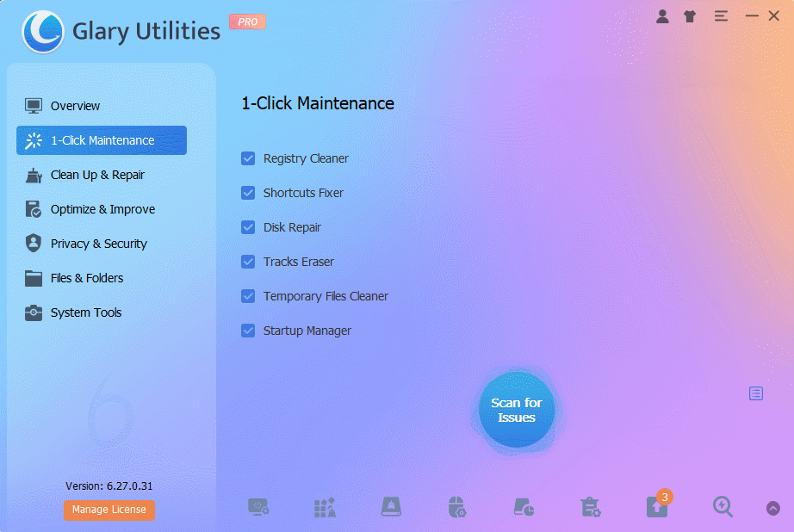Click the Disk Repair label

point(292,227)
